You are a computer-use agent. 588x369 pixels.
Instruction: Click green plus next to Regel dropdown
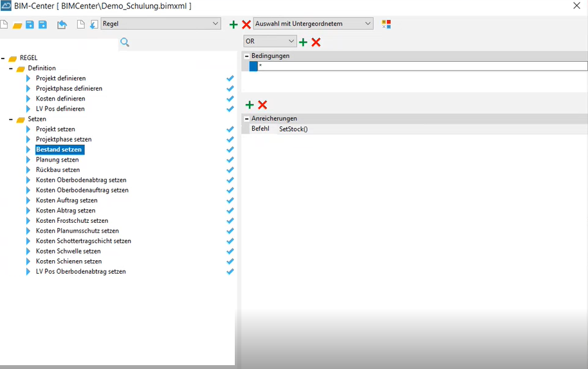(x=234, y=24)
